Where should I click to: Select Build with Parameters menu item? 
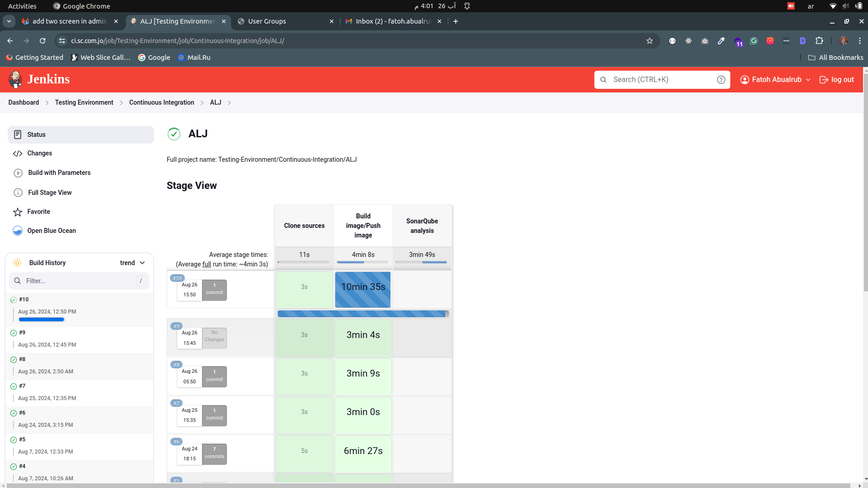tap(59, 173)
